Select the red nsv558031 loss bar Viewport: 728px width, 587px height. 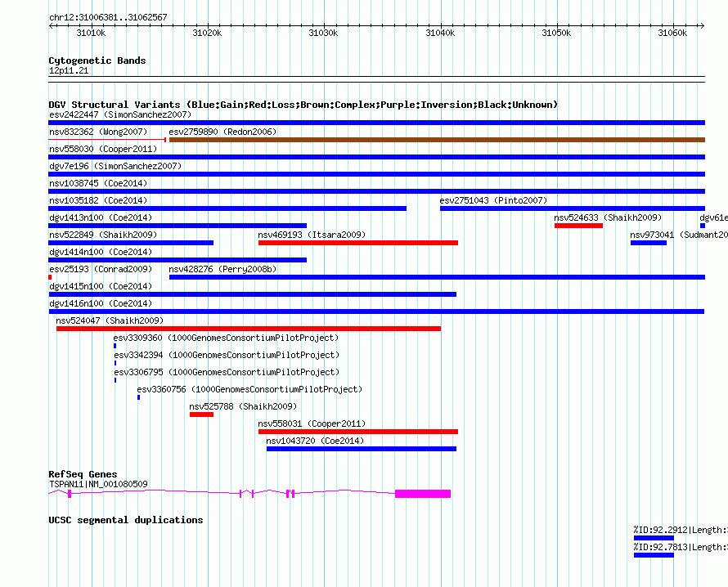coord(358,432)
